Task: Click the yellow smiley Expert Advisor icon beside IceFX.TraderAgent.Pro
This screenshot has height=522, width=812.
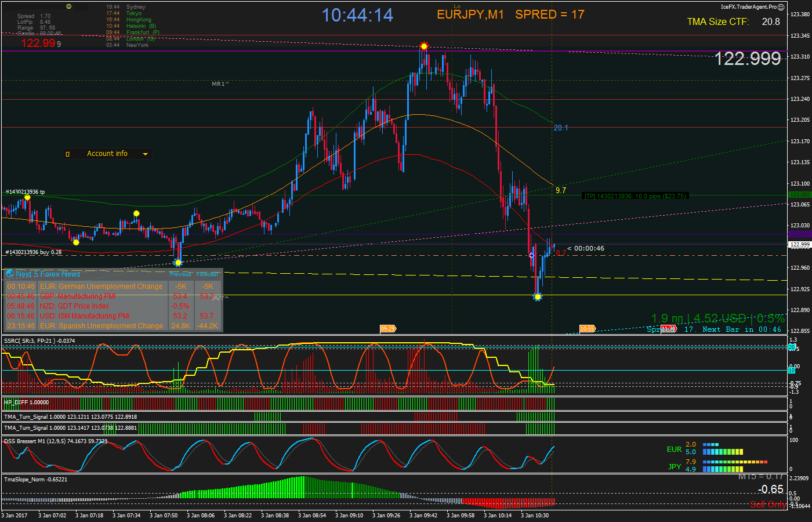Action: [781, 7]
